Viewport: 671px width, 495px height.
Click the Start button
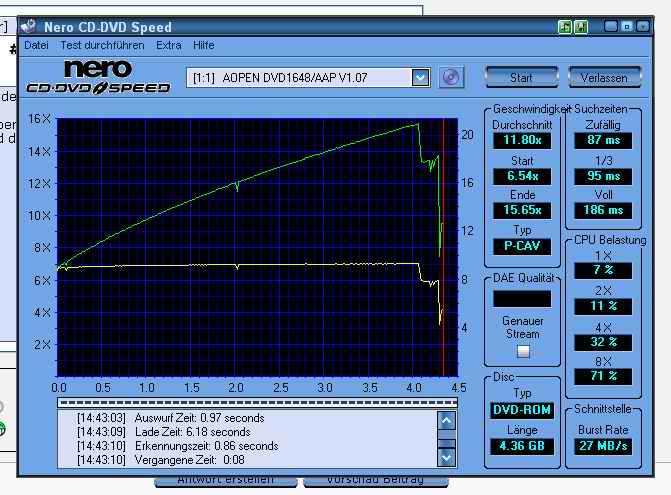[522, 77]
